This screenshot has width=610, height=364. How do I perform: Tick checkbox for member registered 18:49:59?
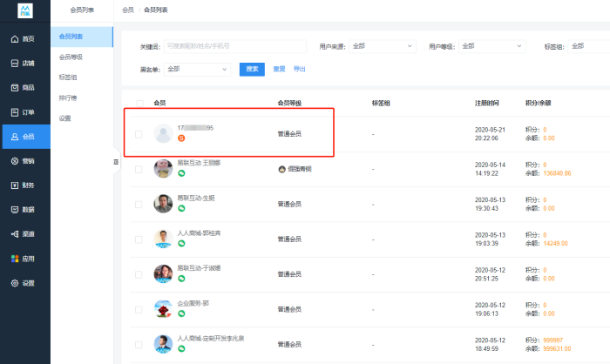tap(139, 345)
